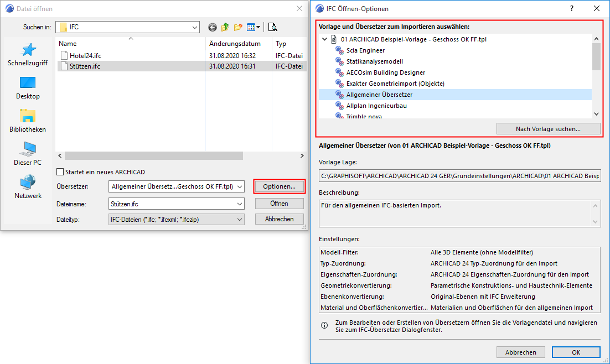Open Bibliotheken in the places bar

pos(28,121)
